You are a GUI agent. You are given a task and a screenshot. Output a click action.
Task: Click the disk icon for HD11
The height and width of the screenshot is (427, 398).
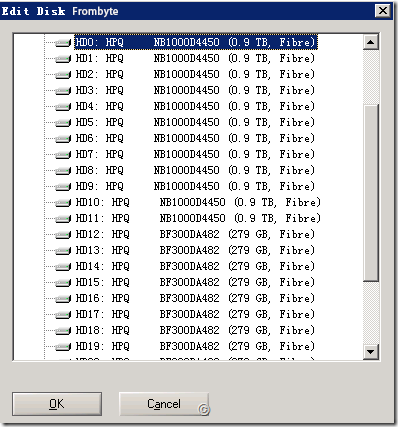coord(63,218)
